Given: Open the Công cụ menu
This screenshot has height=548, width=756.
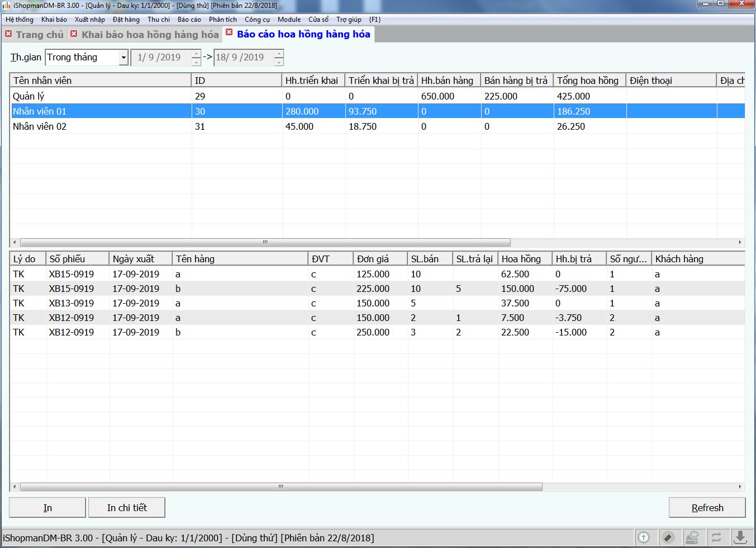Looking at the screenshot, I should (257, 19).
